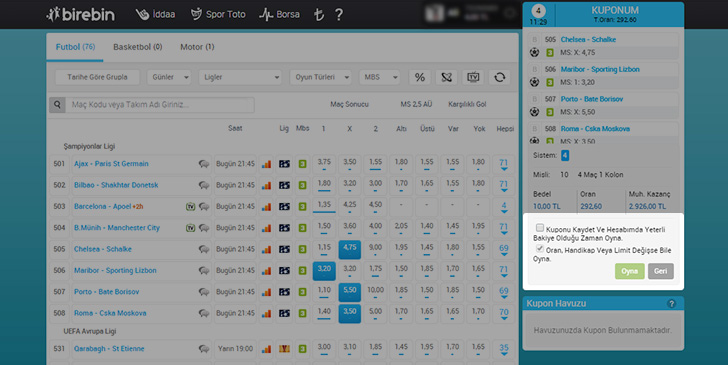Switch to the Basketbol tab
728x365 pixels.
(x=137, y=47)
